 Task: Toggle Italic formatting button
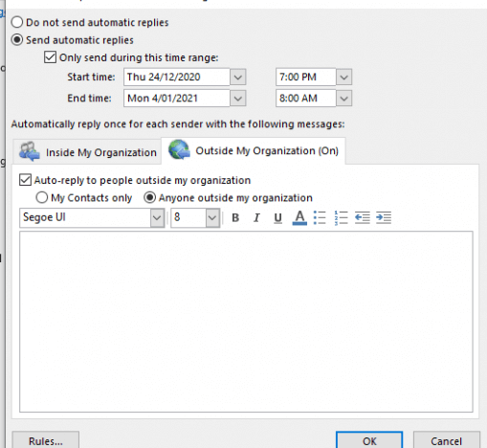(256, 217)
